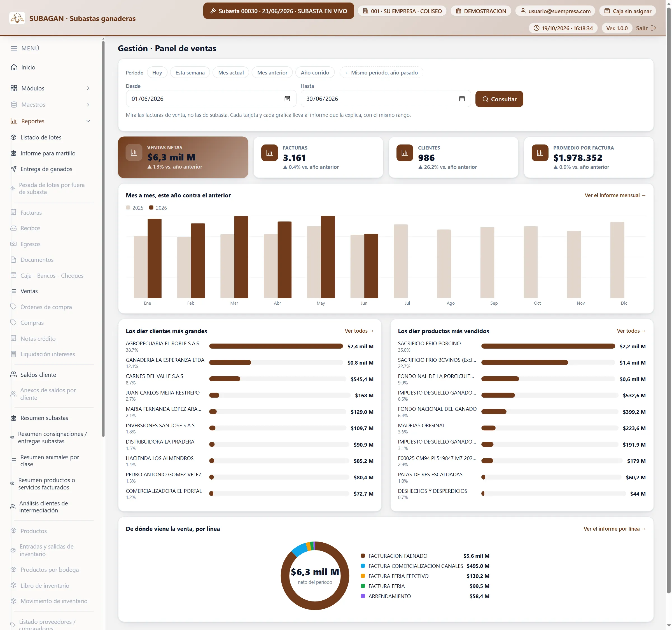Click the Inicio home icon
Viewport: 672px width, 630px height.
click(x=14, y=67)
